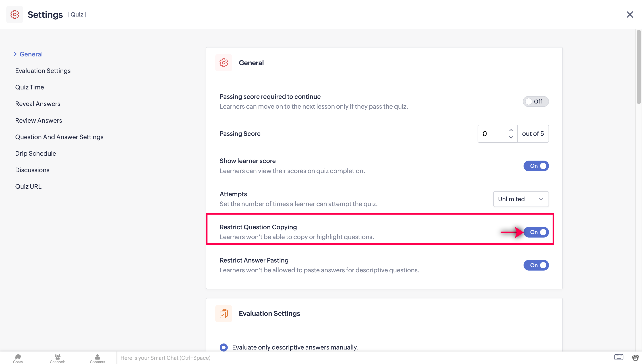Navigate to Quiz URL section

tap(28, 186)
